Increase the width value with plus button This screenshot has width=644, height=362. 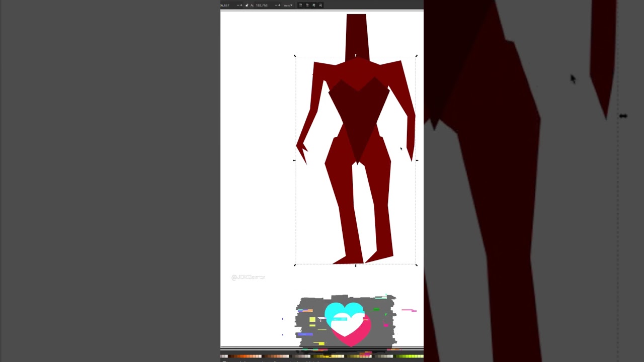(x=241, y=6)
